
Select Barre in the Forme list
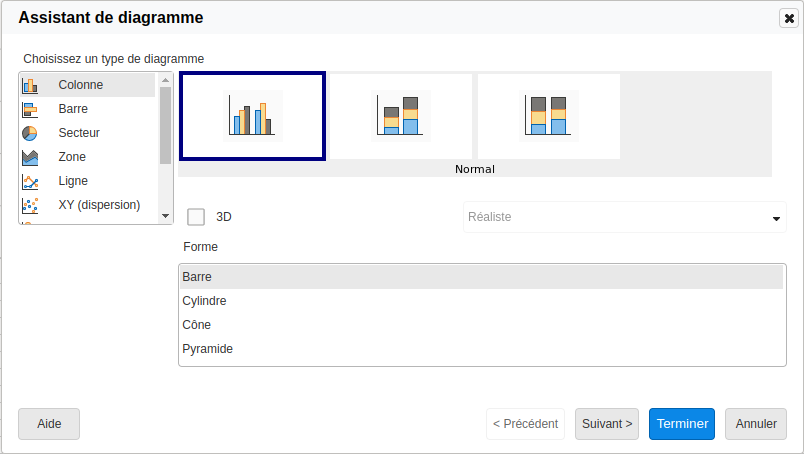point(480,277)
